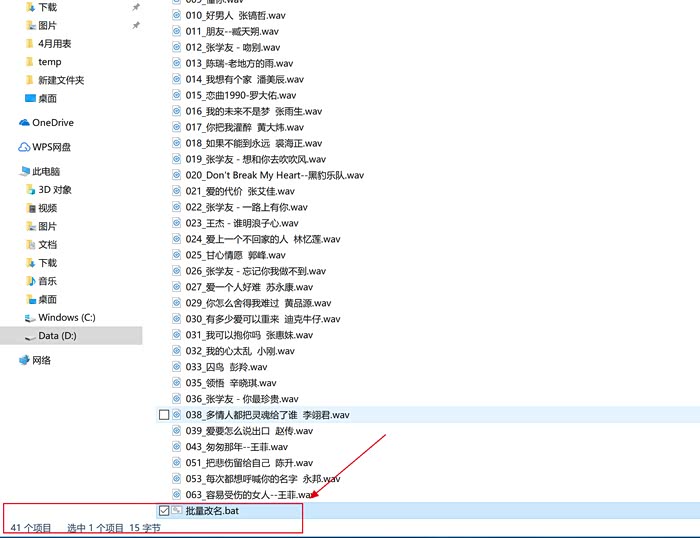Select file 026_张学友 - 忘记你我做不到.wav
This screenshot has width=700, height=538.
[256, 271]
